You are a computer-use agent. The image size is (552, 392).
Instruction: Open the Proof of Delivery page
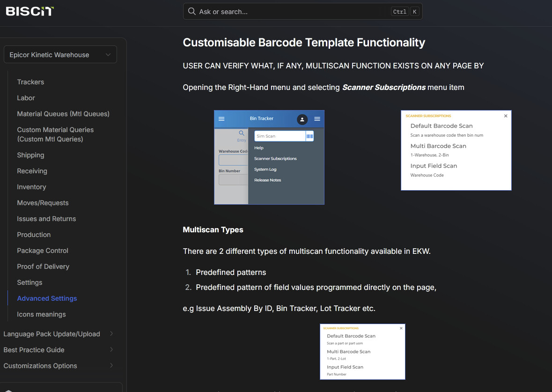pyautogui.click(x=43, y=266)
